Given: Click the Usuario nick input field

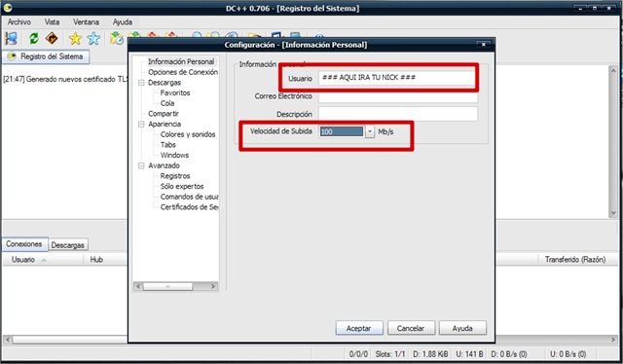Looking at the screenshot, I should 397,78.
